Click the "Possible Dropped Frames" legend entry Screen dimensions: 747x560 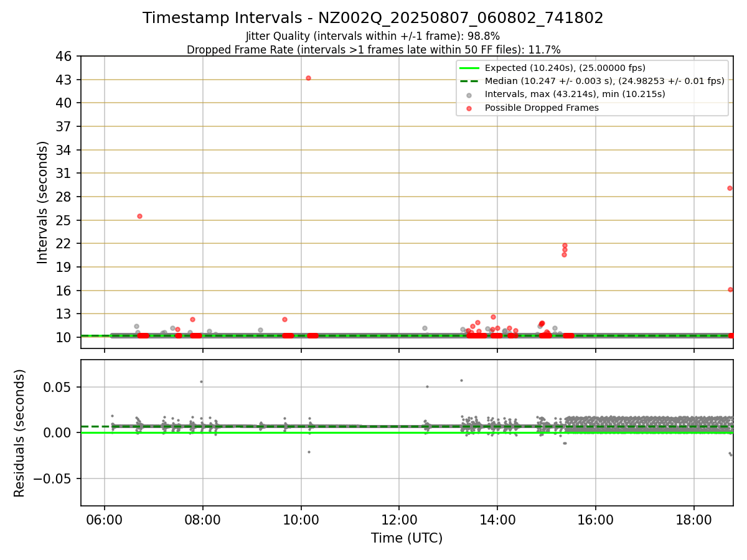(x=542, y=108)
